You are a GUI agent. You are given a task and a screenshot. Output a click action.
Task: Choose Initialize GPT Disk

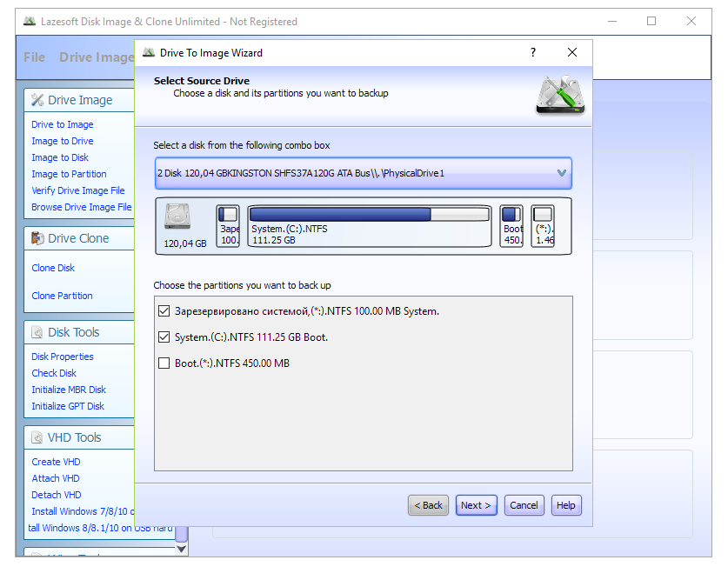pos(68,406)
